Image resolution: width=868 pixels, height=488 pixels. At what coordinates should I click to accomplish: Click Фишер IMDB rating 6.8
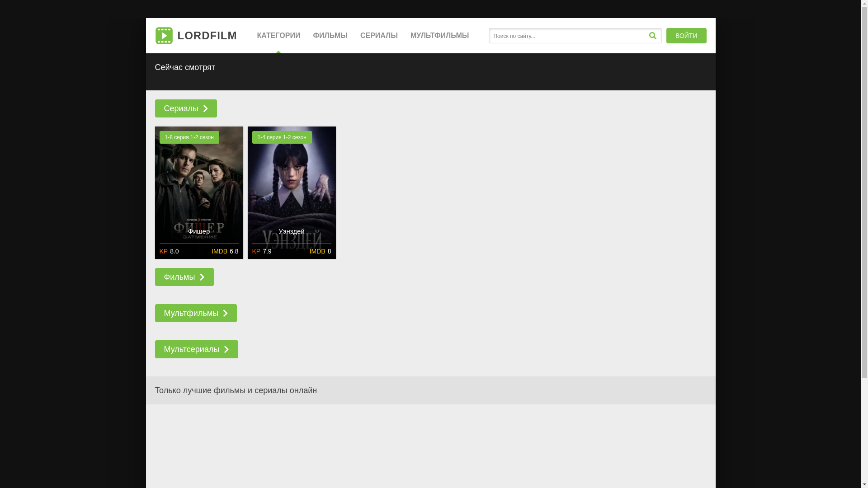225,251
